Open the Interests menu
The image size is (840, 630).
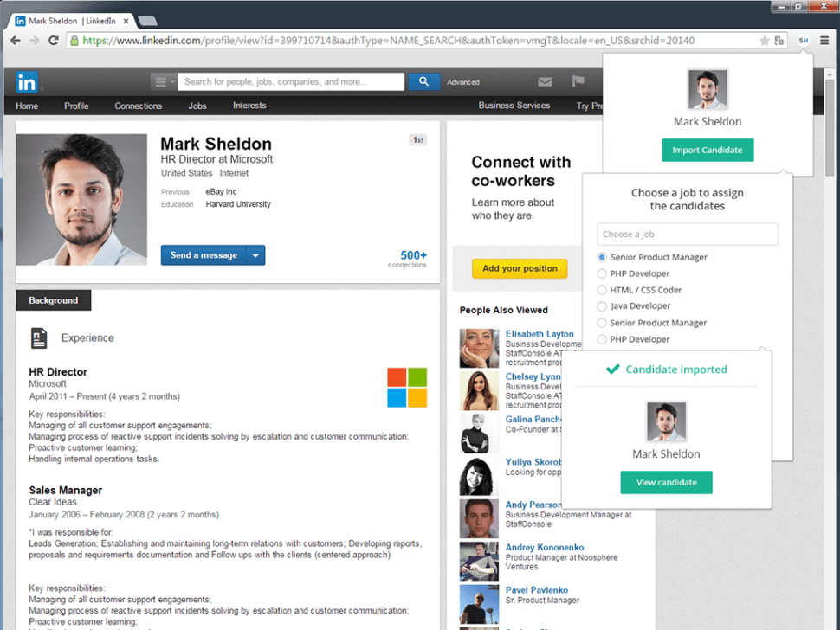coord(249,106)
